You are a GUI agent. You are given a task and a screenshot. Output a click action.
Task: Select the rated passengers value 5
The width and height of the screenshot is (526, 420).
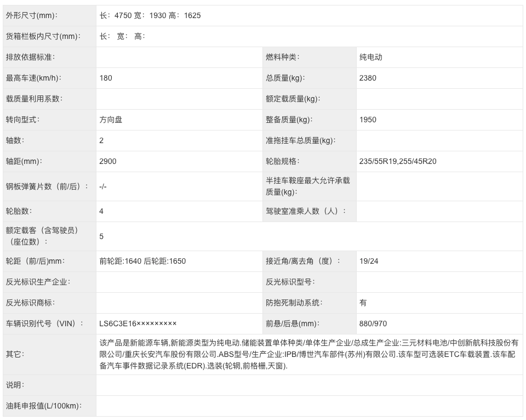[102, 236]
